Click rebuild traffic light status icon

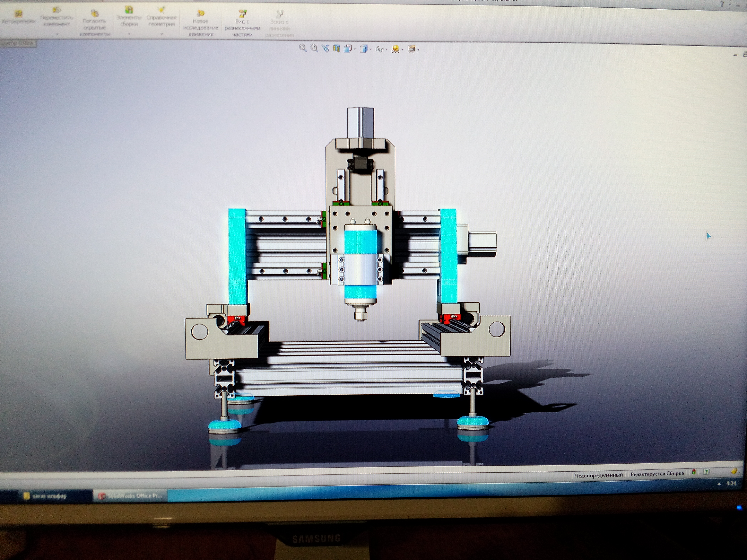click(x=694, y=472)
